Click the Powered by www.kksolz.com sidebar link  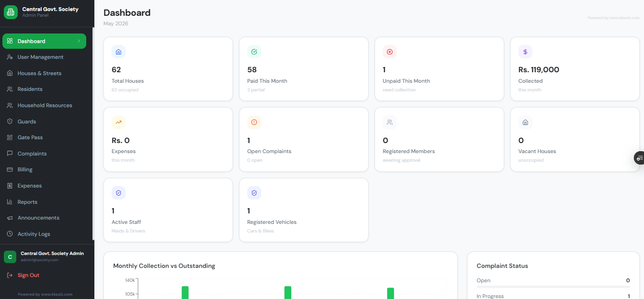click(45, 294)
